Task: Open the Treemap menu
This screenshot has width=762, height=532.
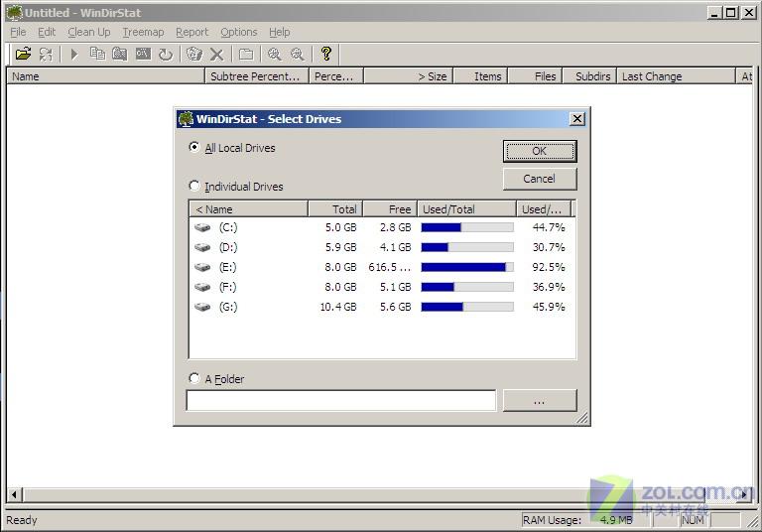Action: pos(143,32)
